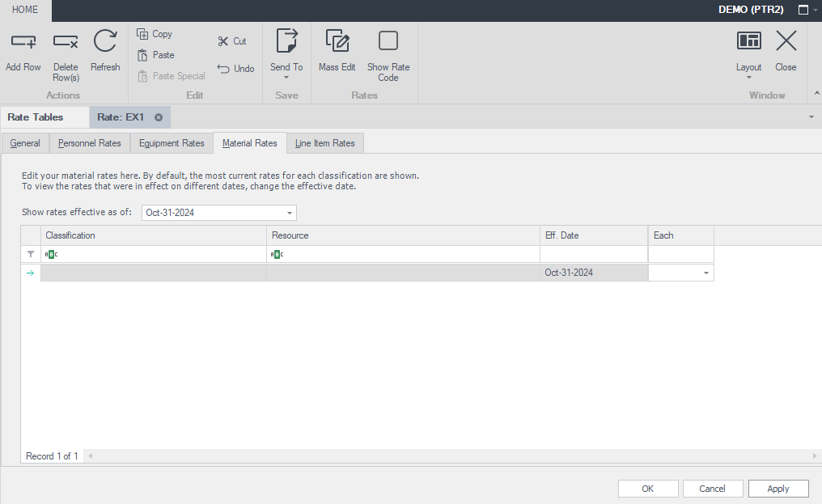Open the Line Item Rates tab
This screenshot has height=504, width=822.
click(324, 143)
